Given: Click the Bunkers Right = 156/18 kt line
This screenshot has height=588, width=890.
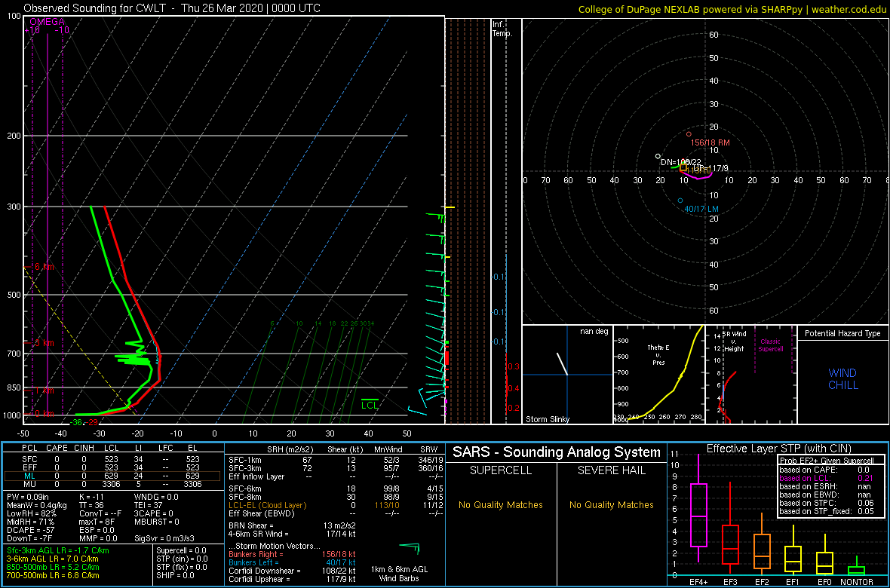Looking at the screenshot, I should [293, 554].
